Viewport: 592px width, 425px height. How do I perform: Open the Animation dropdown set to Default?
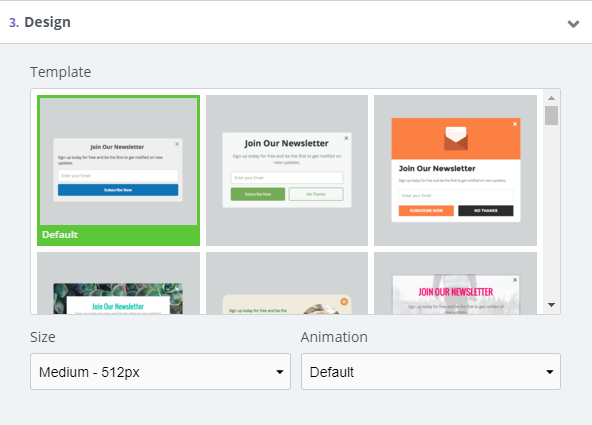coord(431,371)
